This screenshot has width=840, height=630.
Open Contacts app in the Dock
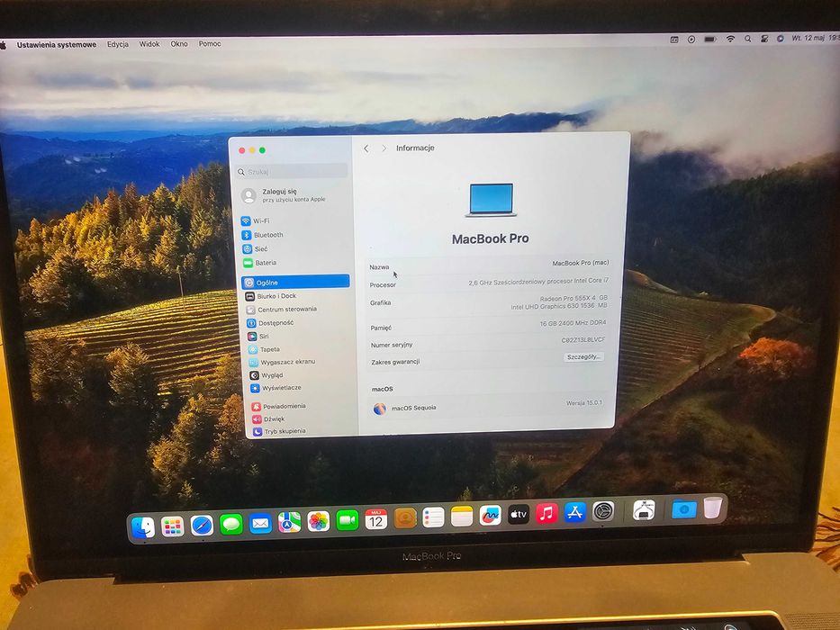click(405, 517)
